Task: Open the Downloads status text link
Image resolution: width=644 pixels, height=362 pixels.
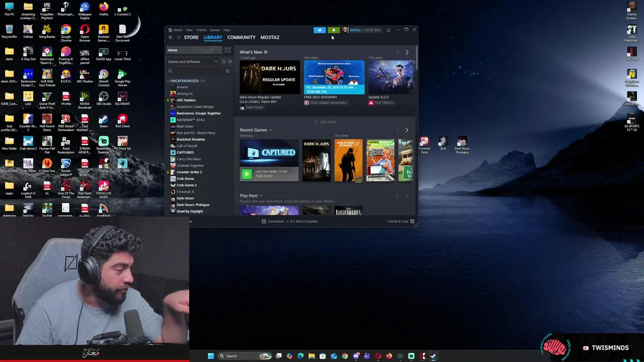Action: (x=293, y=221)
